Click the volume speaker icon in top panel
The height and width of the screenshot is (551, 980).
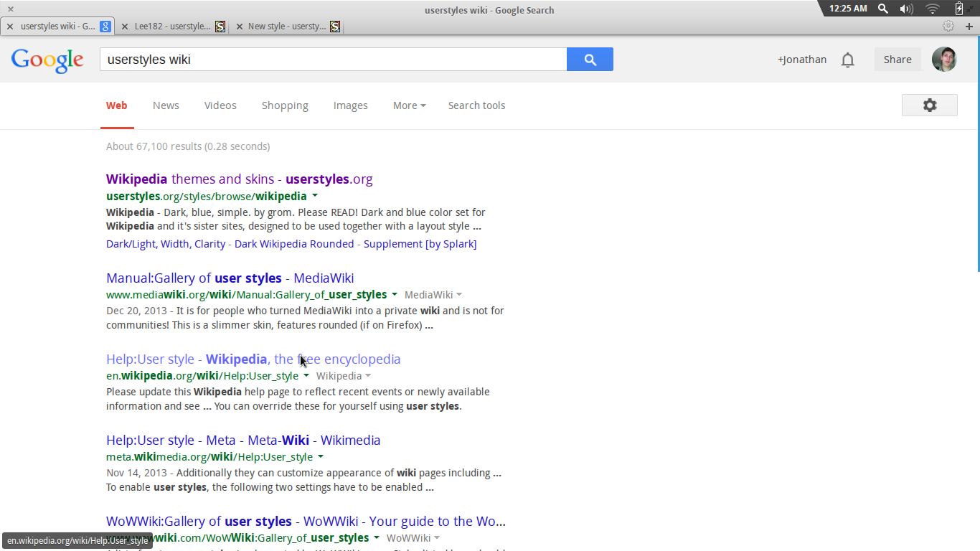[906, 9]
